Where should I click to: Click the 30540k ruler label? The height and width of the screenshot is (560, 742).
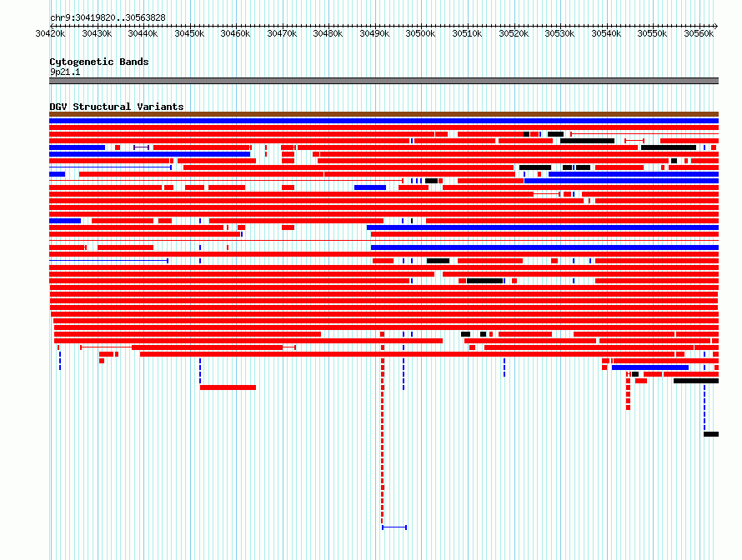(606, 33)
